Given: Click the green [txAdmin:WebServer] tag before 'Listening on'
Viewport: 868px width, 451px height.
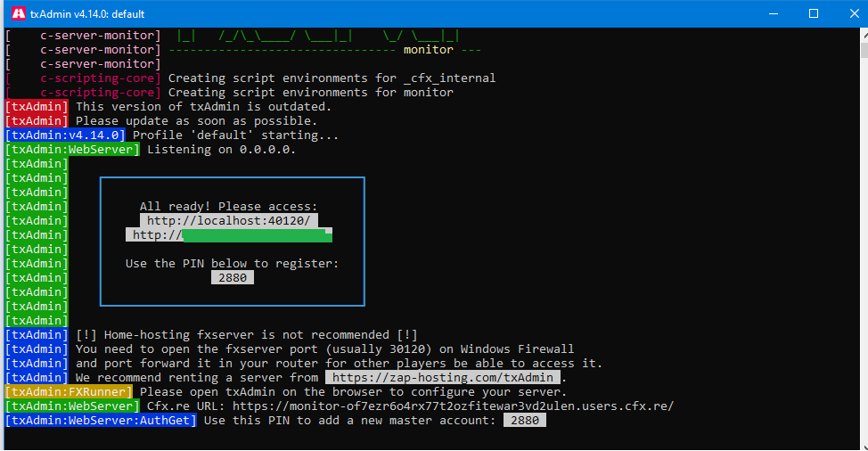Looking at the screenshot, I should pyautogui.click(x=72, y=150).
